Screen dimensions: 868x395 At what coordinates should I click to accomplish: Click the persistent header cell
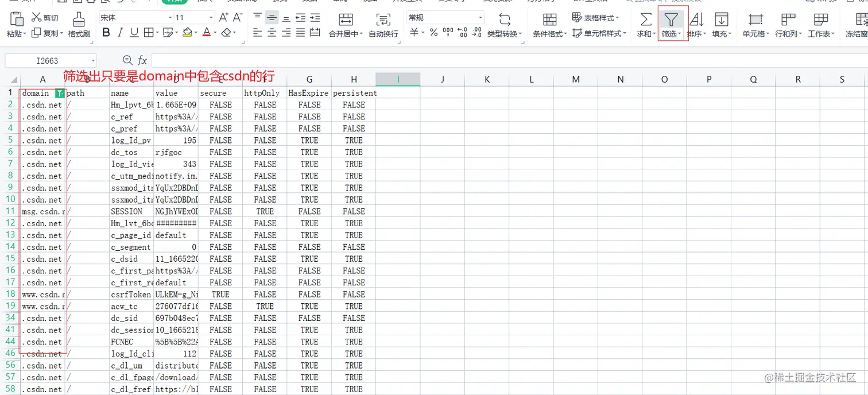point(354,93)
